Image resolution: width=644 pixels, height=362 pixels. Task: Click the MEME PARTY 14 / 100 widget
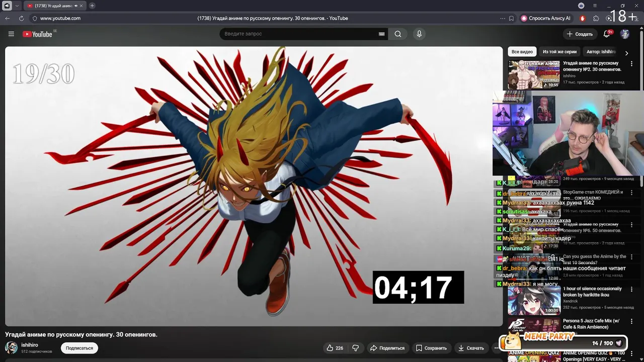click(x=563, y=341)
